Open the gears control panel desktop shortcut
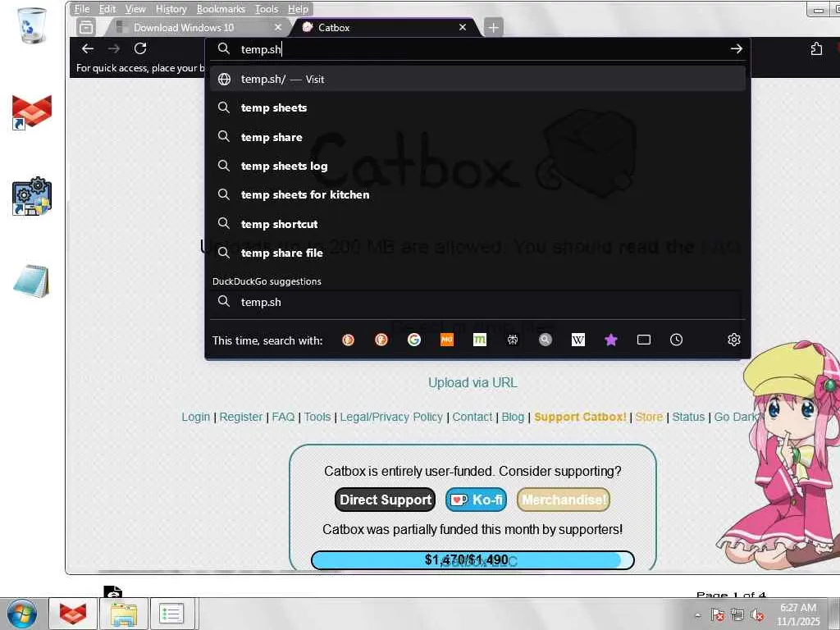The image size is (840, 630). tap(32, 196)
